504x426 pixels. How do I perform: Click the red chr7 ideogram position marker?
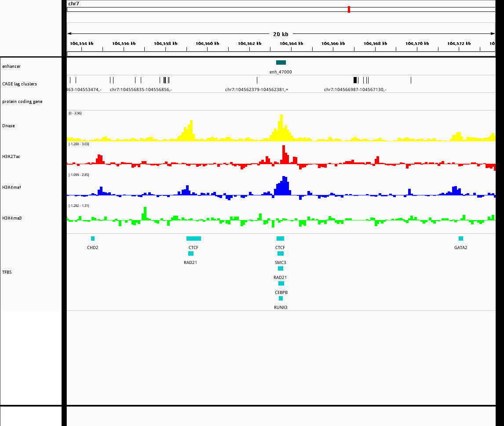click(x=349, y=9)
